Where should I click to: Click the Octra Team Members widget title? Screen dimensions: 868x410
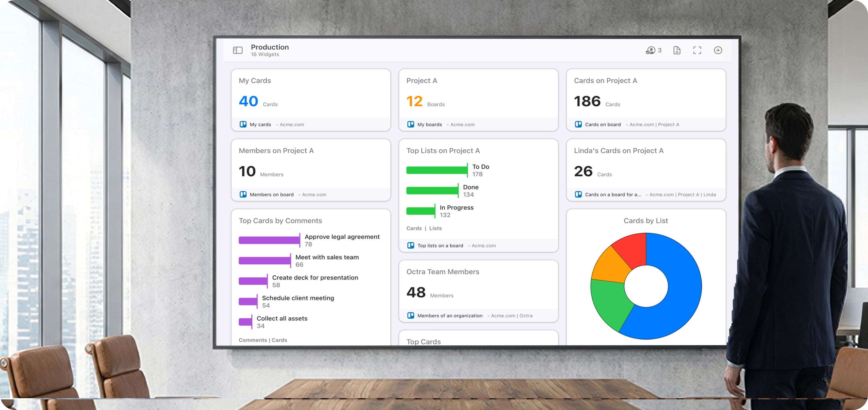click(443, 272)
